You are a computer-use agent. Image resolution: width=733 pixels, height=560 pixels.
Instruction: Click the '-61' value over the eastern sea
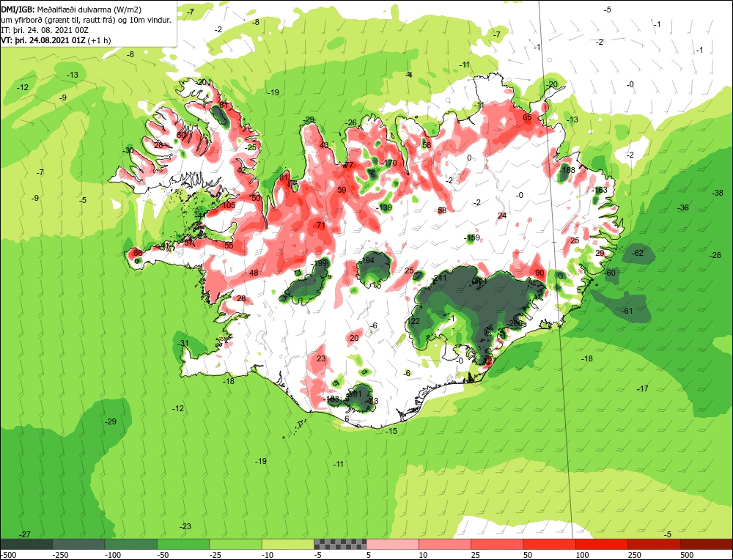tap(627, 311)
